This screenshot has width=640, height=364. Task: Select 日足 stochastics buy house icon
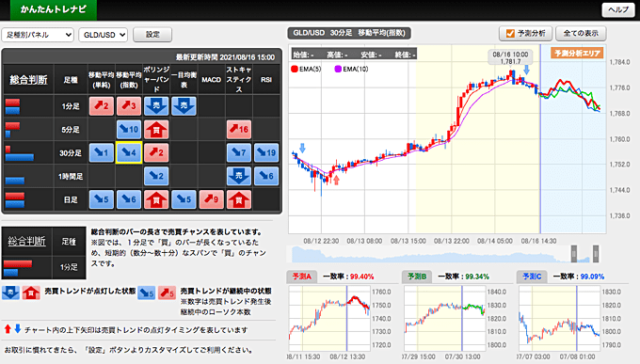pos(239,199)
